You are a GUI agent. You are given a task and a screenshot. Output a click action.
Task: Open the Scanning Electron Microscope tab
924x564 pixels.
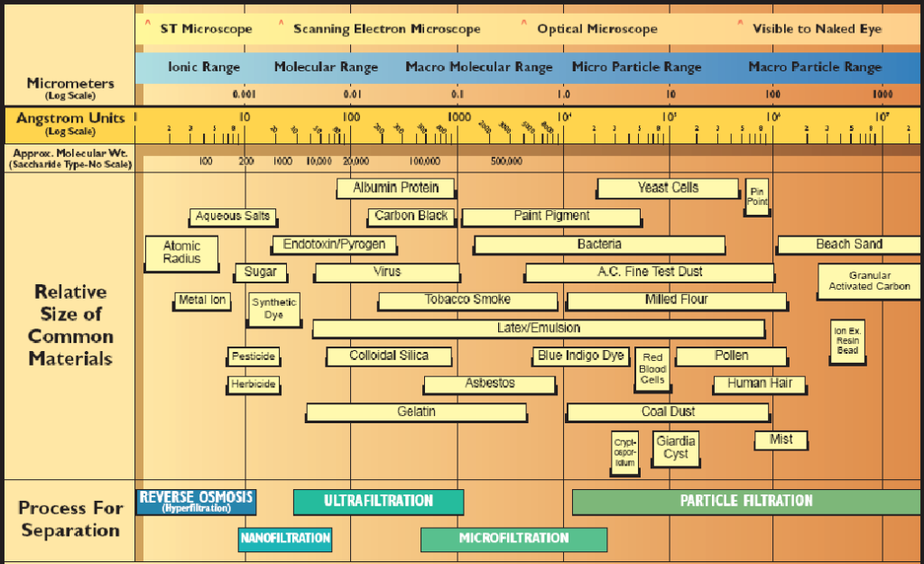[386, 28]
